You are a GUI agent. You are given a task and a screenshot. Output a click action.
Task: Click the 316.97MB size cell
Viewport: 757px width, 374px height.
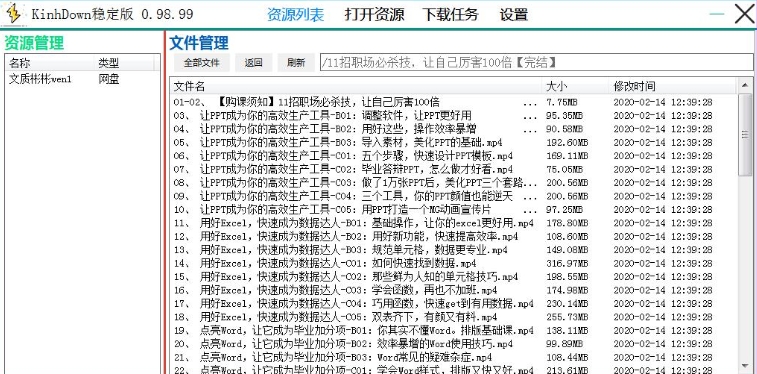click(567, 264)
